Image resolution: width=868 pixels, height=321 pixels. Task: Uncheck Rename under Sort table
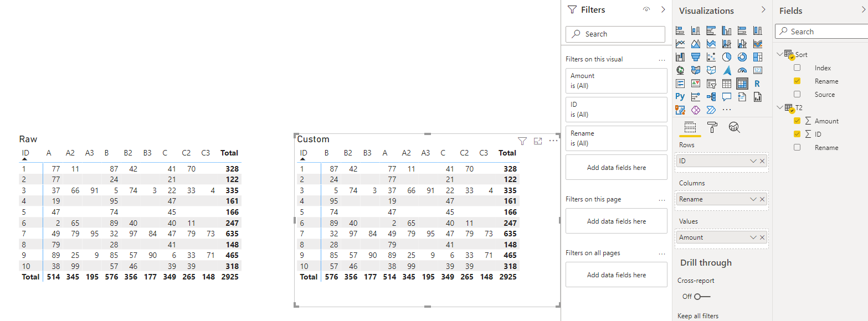coord(797,81)
